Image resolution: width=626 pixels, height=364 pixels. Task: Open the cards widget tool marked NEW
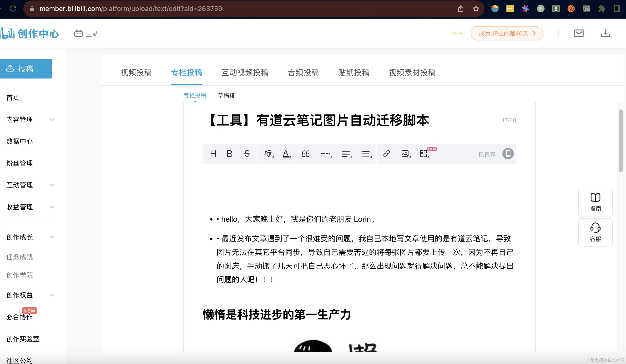coord(424,154)
